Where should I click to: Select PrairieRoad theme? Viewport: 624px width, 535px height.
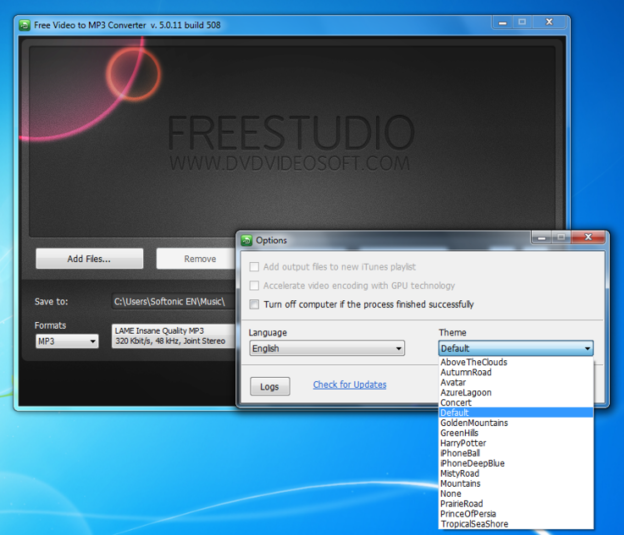(x=516, y=504)
